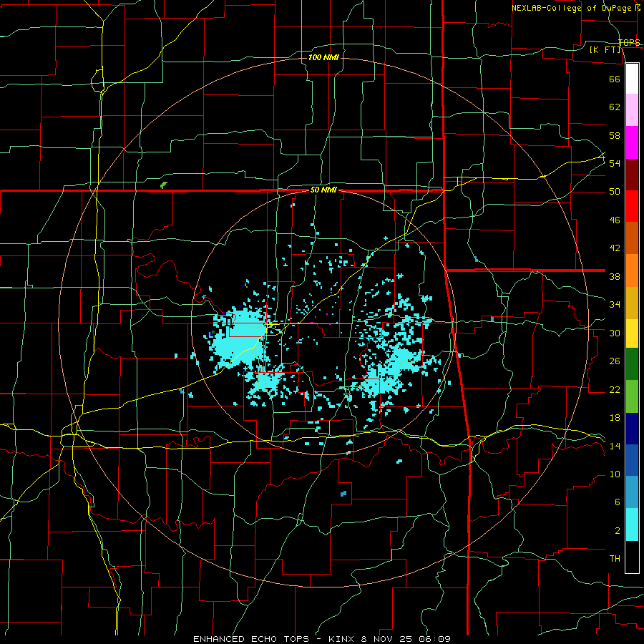Click the bright red legend band

(632, 206)
